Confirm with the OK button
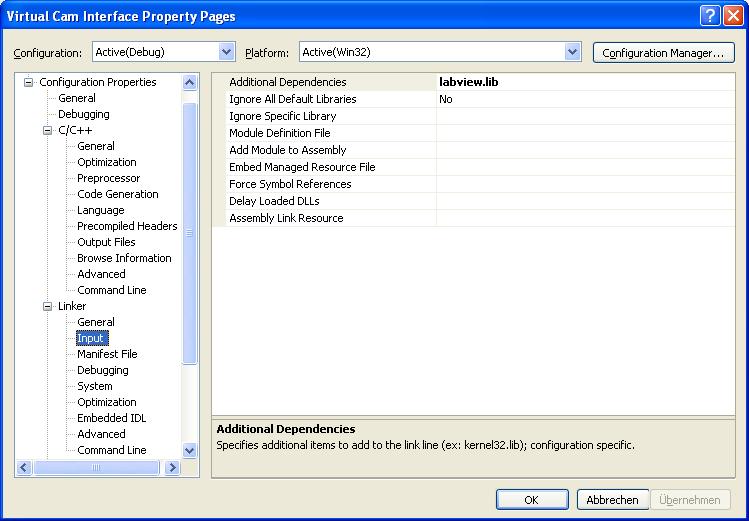 [532, 500]
